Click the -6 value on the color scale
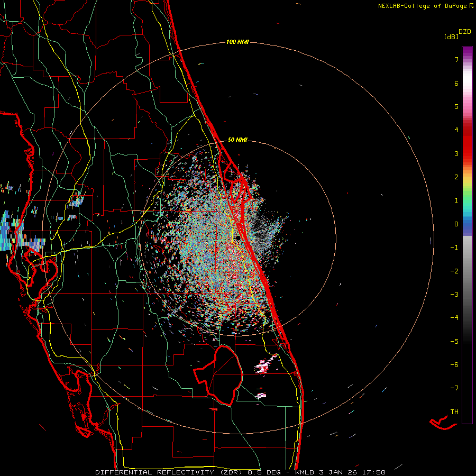The width and height of the screenshot is (476, 476). coord(454,365)
